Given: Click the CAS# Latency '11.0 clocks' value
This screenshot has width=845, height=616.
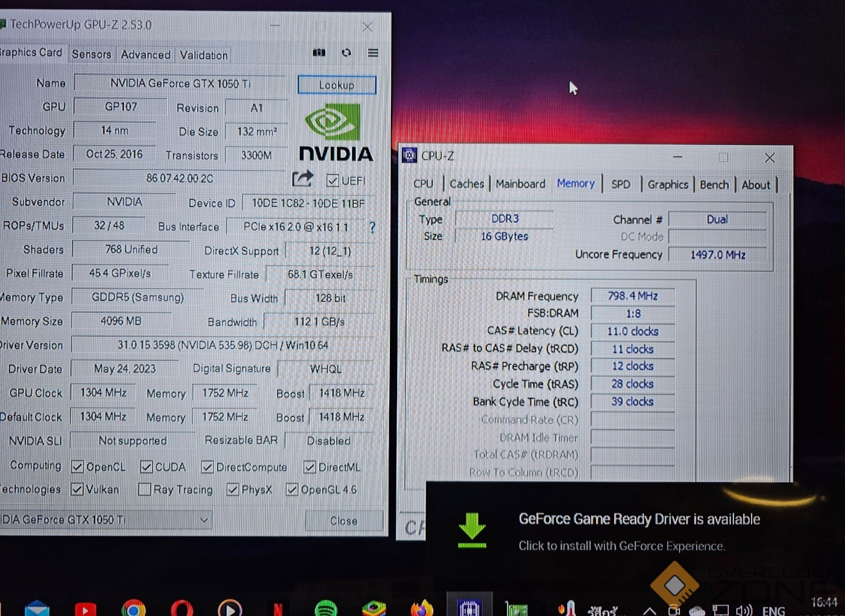Looking at the screenshot, I should (633, 331).
